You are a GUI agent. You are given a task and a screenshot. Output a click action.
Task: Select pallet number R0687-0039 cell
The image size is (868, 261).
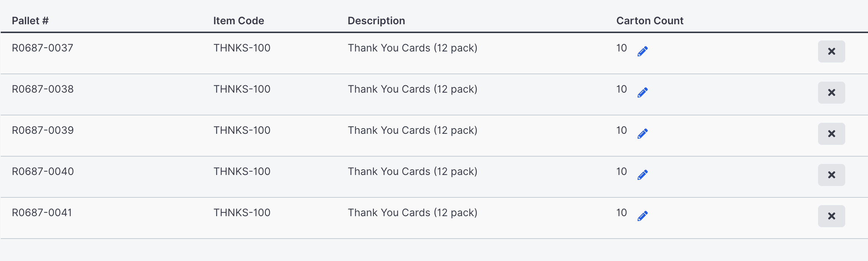43,130
